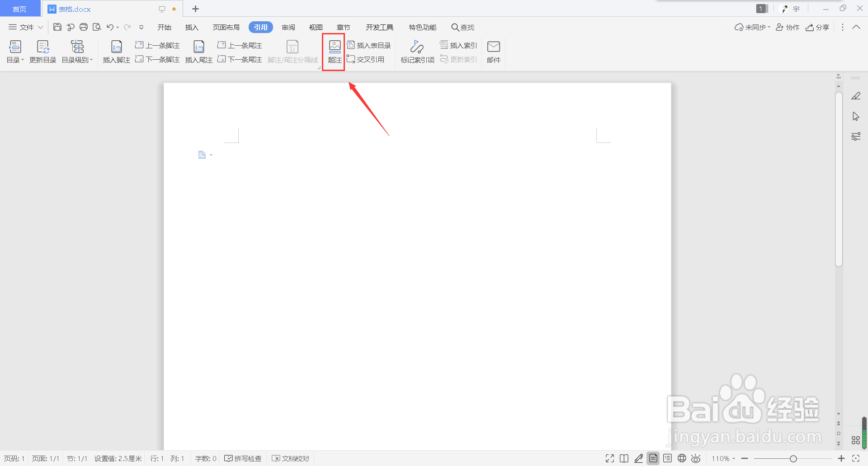Image resolution: width=868 pixels, height=466 pixels.
Task: Click the undo arrow icon
Action: 110,27
